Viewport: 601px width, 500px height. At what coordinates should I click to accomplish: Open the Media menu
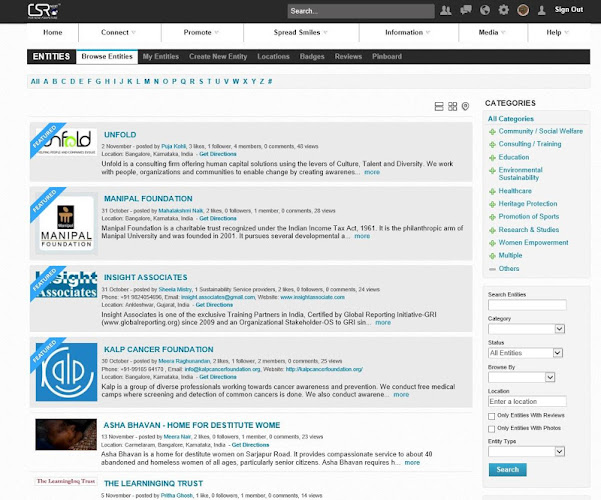493,33
